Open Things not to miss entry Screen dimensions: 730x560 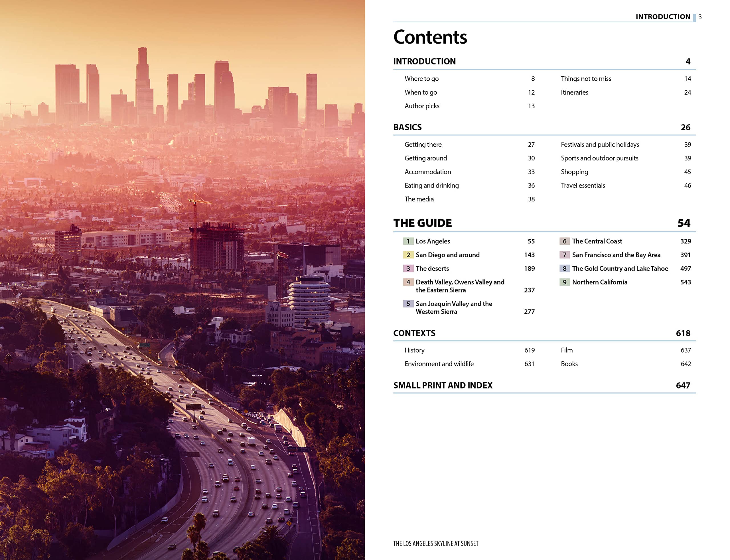click(x=586, y=79)
